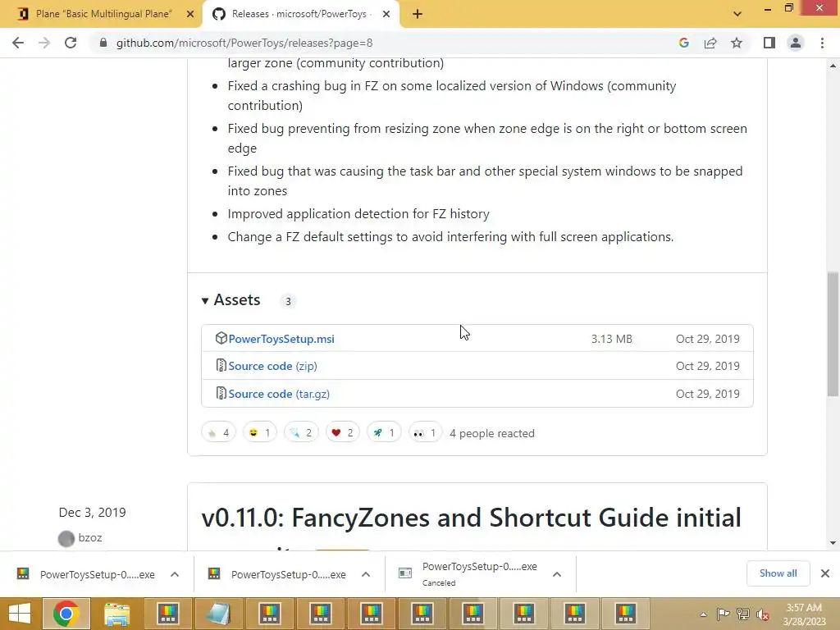Screen dimensions: 840x630
Task: Open a new browser tab
Action: pyautogui.click(x=418, y=14)
